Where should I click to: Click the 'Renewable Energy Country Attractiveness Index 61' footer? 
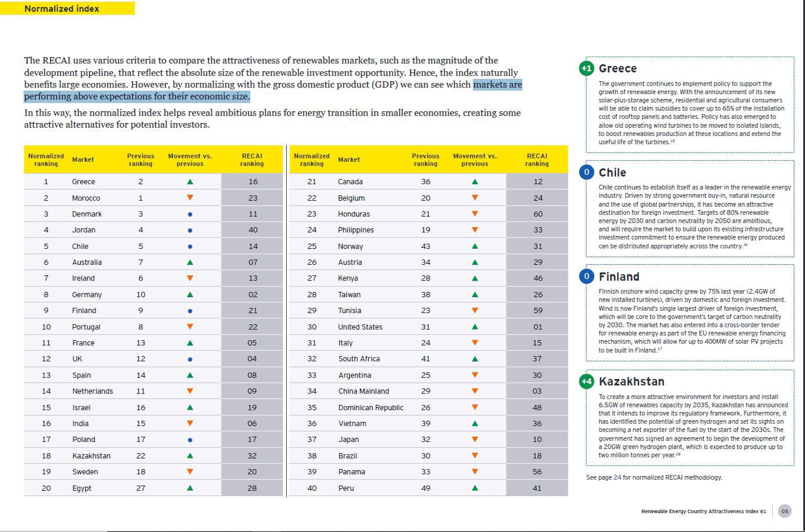click(x=704, y=511)
